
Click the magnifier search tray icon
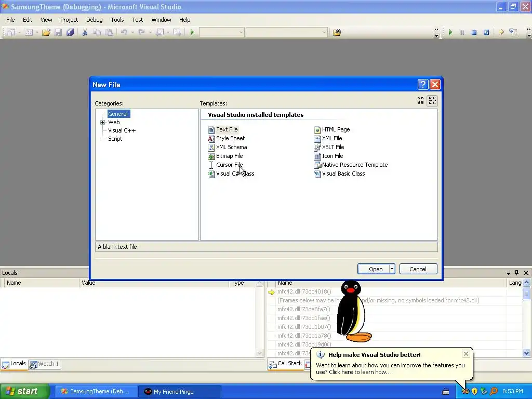494,391
